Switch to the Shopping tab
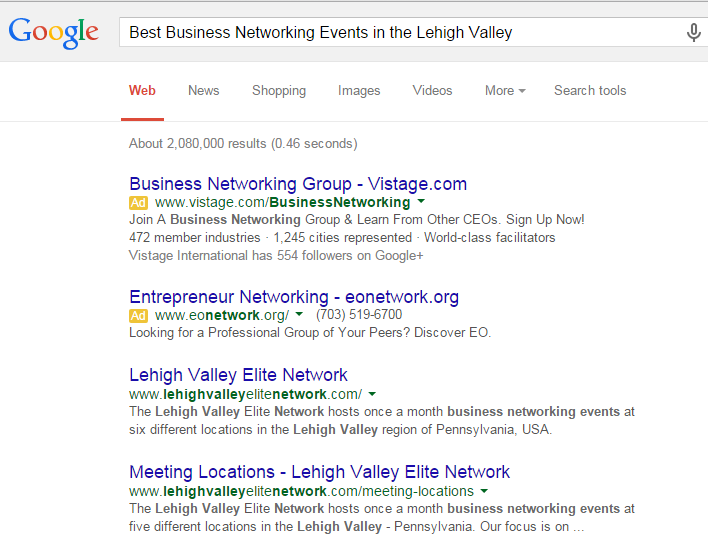This screenshot has width=708, height=540. [279, 91]
